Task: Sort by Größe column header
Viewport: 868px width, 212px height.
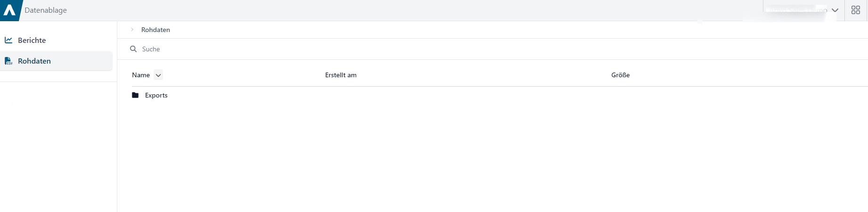Action: pos(621,75)
